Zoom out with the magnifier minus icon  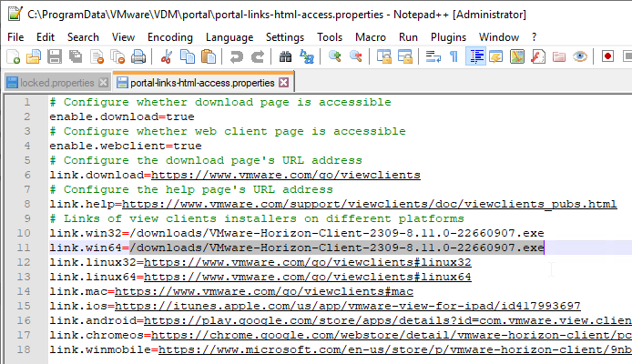355,56
